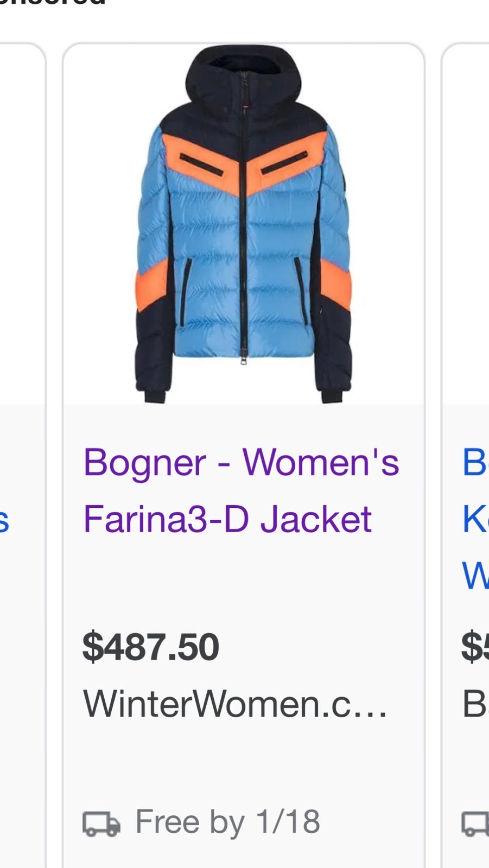489x868 pixels.
Task: Open the partially visible right product card title
Action: tap(475, 518)
